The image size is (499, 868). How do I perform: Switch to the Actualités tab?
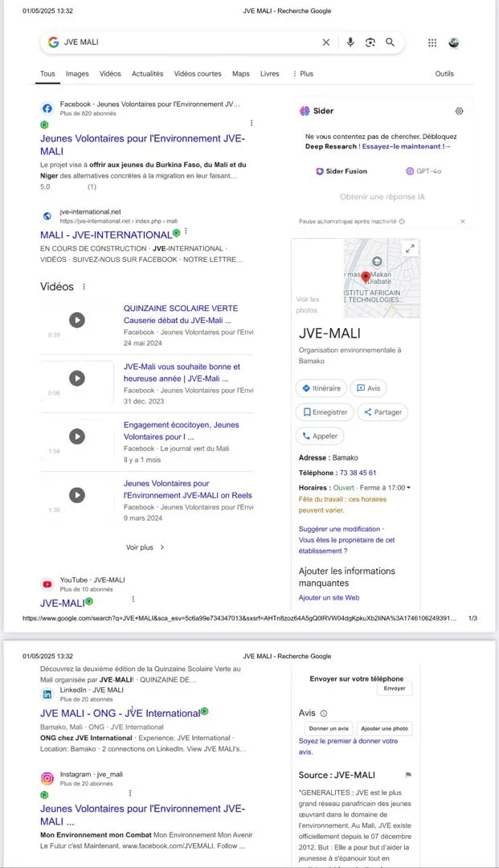[147, 74]
